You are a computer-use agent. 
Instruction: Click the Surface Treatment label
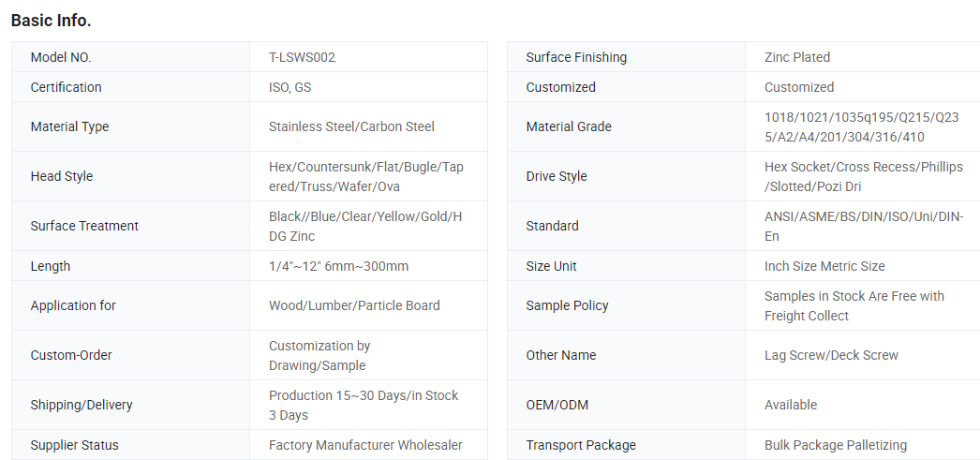pos(84,226)
